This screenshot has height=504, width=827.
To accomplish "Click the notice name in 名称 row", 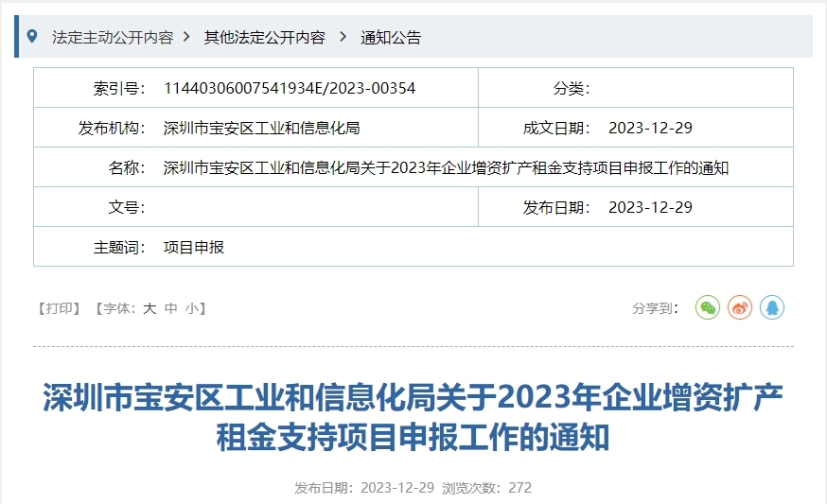I will click(446, 167).
